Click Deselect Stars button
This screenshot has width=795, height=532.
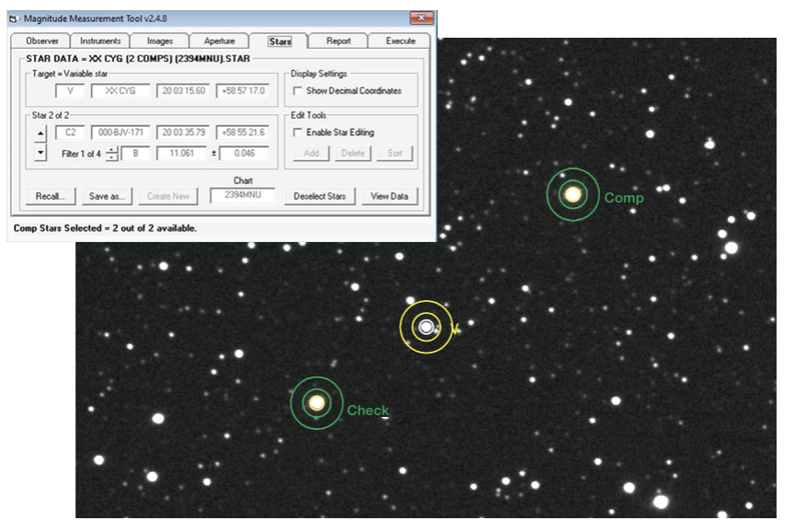click(x=319, y=196)
